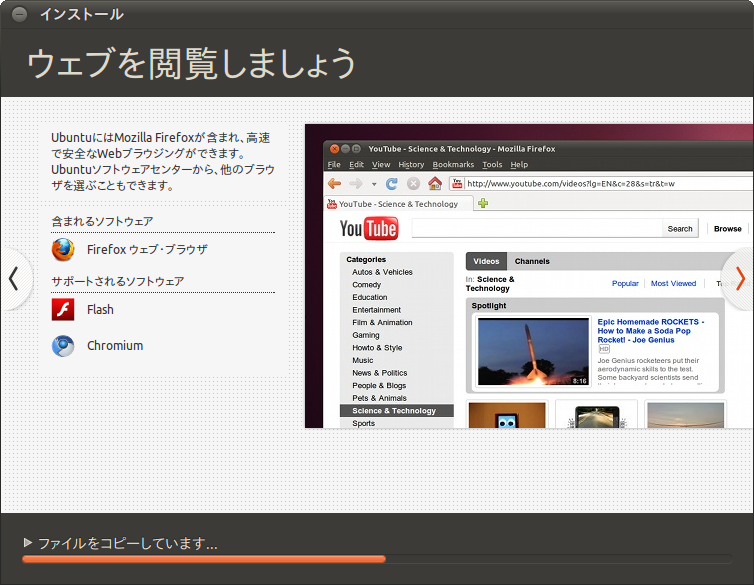Click the 含まれるソフトウェア heading
This screenshot has height=585, width=754.
tap(102, 222)
